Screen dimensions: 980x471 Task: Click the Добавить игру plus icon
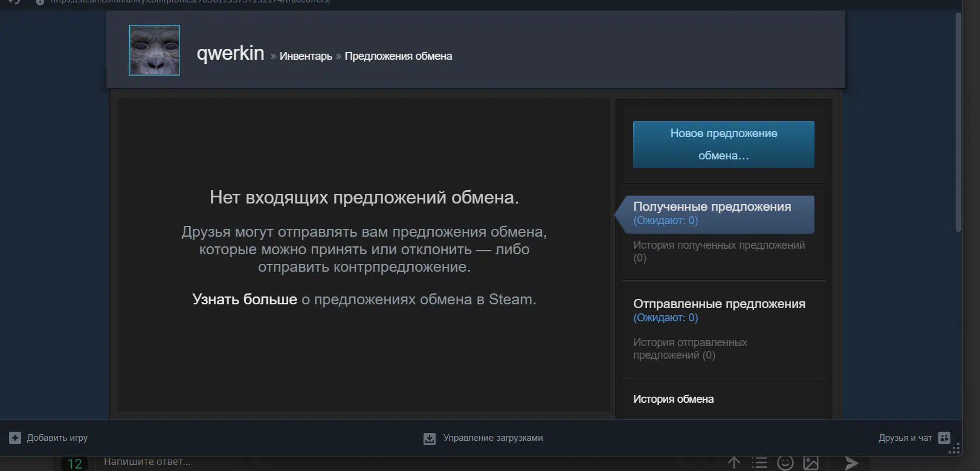click(x=15, y=438)
